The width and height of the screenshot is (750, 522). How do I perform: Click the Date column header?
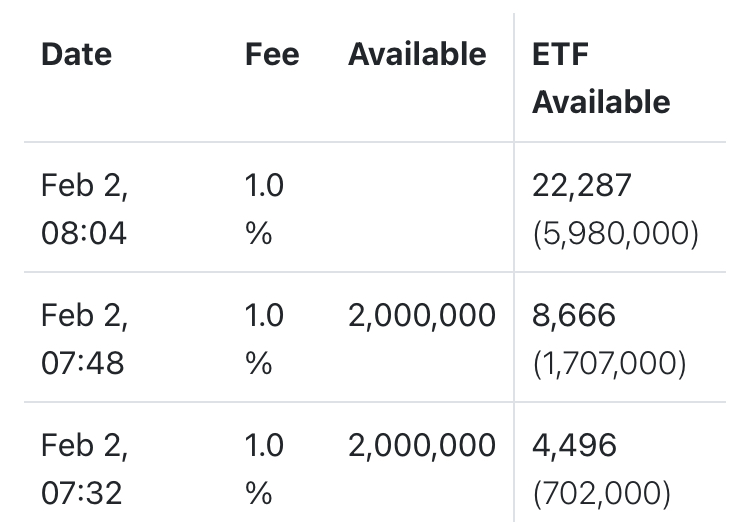coord(76,54)
